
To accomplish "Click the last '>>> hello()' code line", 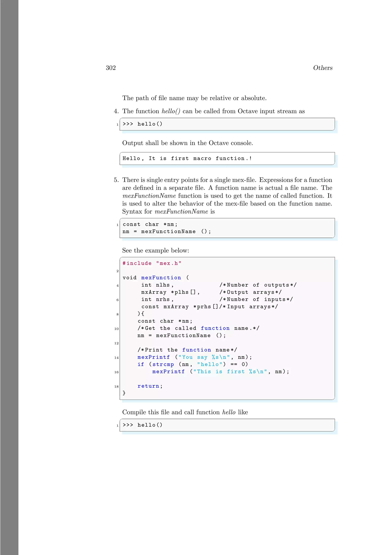I will click(142, 425).
